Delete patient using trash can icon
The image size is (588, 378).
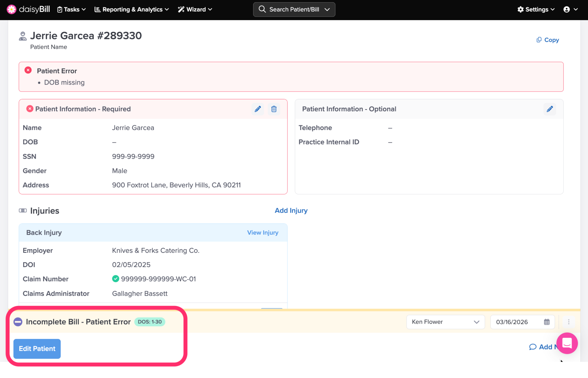tap(274, 109)
